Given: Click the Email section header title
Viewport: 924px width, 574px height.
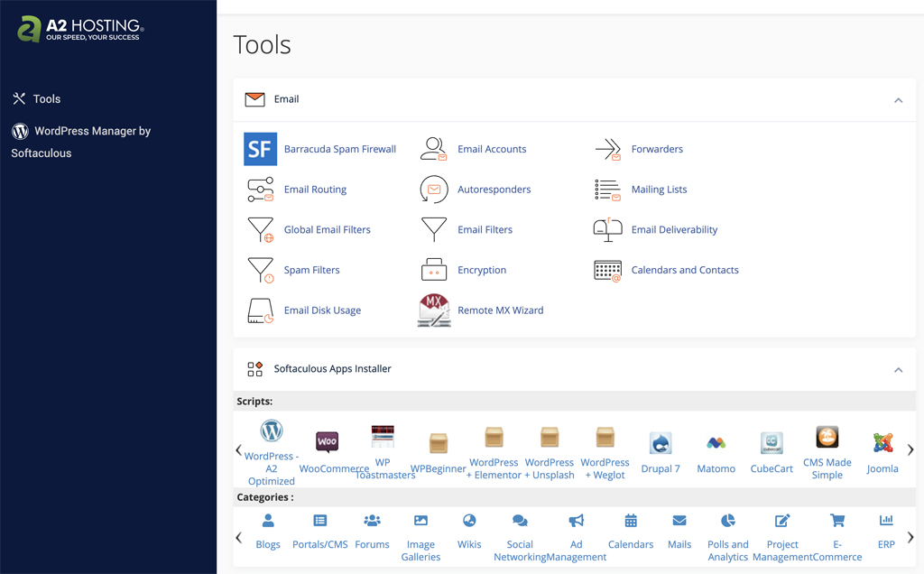Looking at the screenshot, I should [286, 99].
